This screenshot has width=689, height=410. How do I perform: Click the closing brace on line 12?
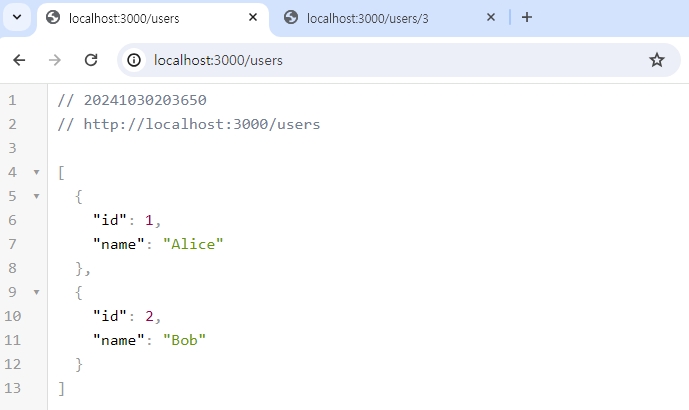coord(79,364)
